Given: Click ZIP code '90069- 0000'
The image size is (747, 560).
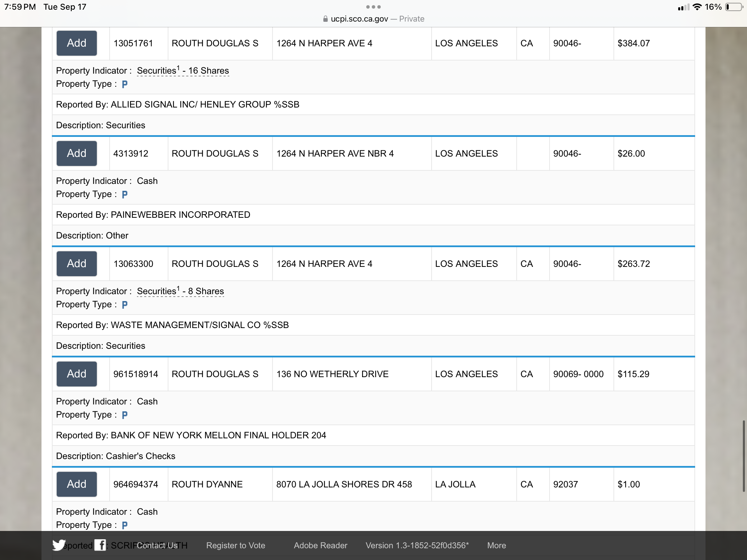Looking at the screenshot, I should point(578,374).
